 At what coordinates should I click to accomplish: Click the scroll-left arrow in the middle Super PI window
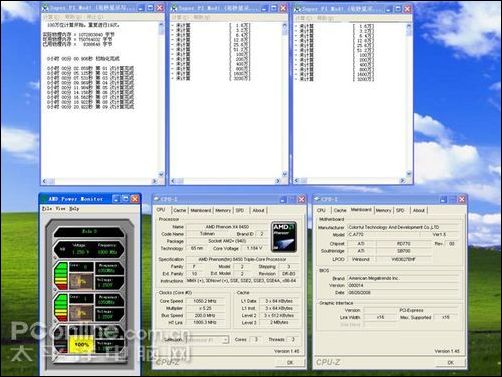coord(173,181)
